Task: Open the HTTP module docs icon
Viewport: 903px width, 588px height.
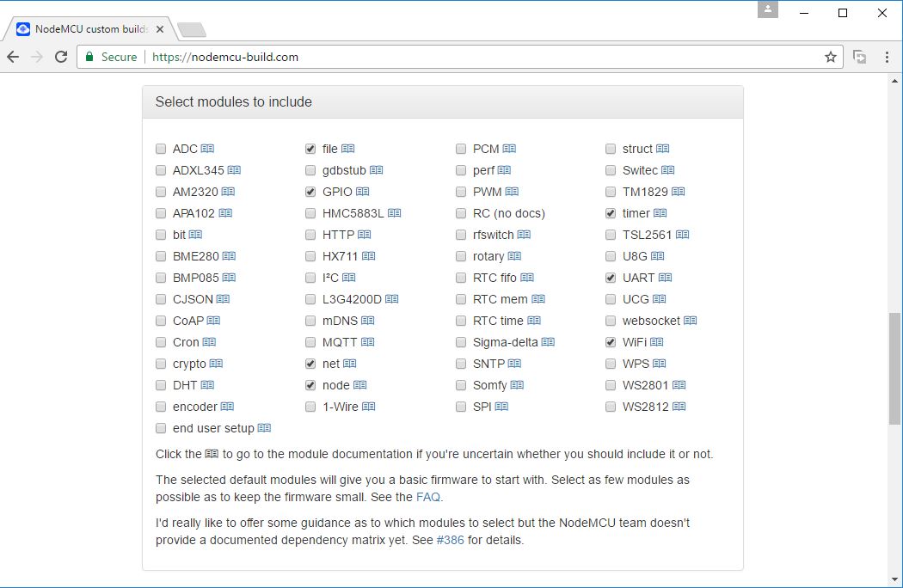Action: [x=364, y=235]
